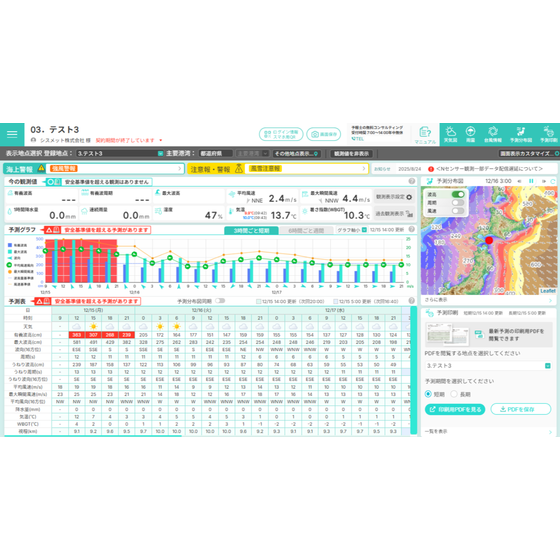Pause the forecast map animation
The width and height of the screenshot is (560, 560).
tap(531, 181)
